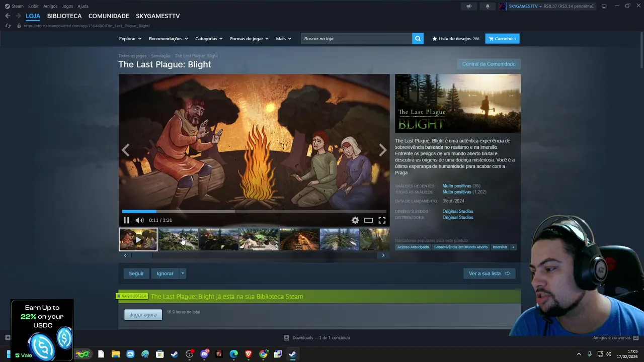Open Lista de desejos wishlist
The image size is (644, 362).
pyautogui.click(x=455, y=39)
